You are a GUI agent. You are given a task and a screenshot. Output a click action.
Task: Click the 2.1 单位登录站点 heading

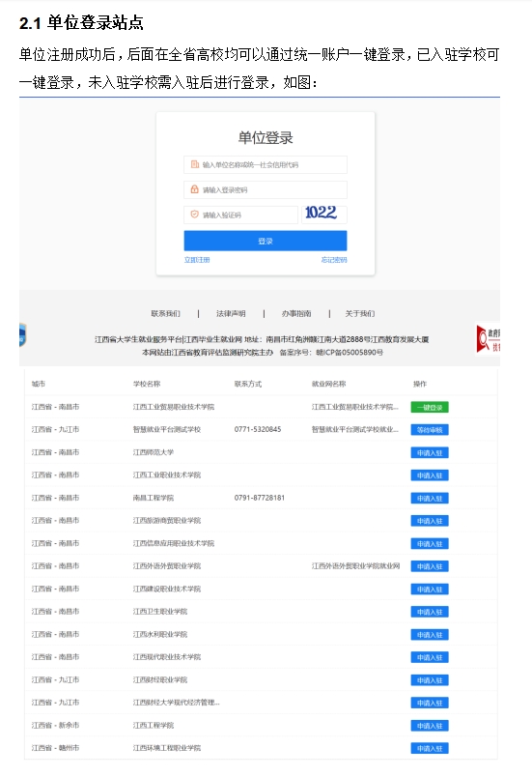(82, 23)
